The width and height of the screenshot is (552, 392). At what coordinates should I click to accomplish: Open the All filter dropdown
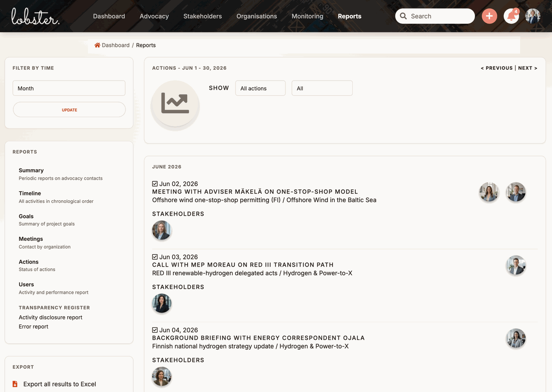[x=322, y=88]
